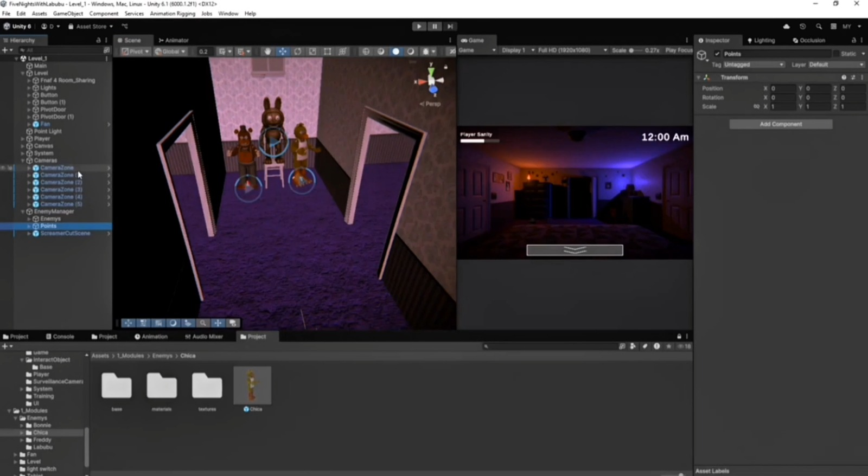
Task: Adjust the Game view Scale slider
Action: pyautogui.click(x=636, y=50)
